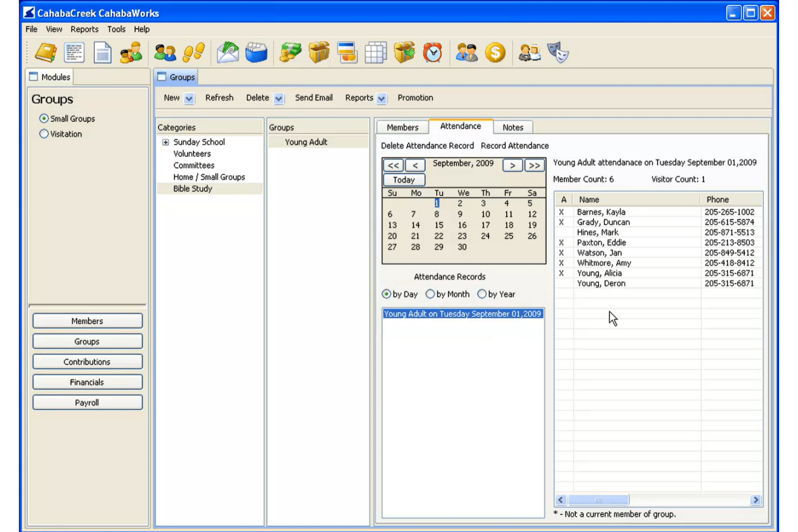Viewport: 798px width, 532px height.
Task: Click the two businessmen toolbar icon
Action: click(467, 53)
